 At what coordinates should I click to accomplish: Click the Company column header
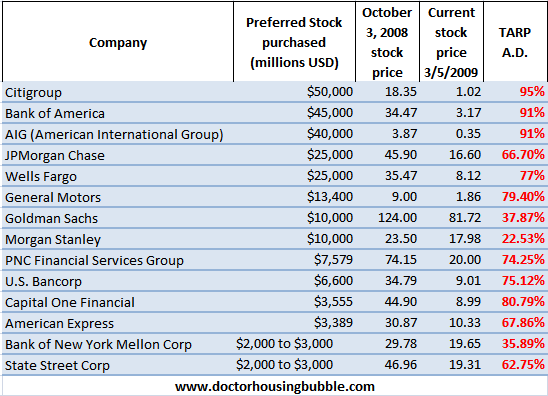pos(118,43)
